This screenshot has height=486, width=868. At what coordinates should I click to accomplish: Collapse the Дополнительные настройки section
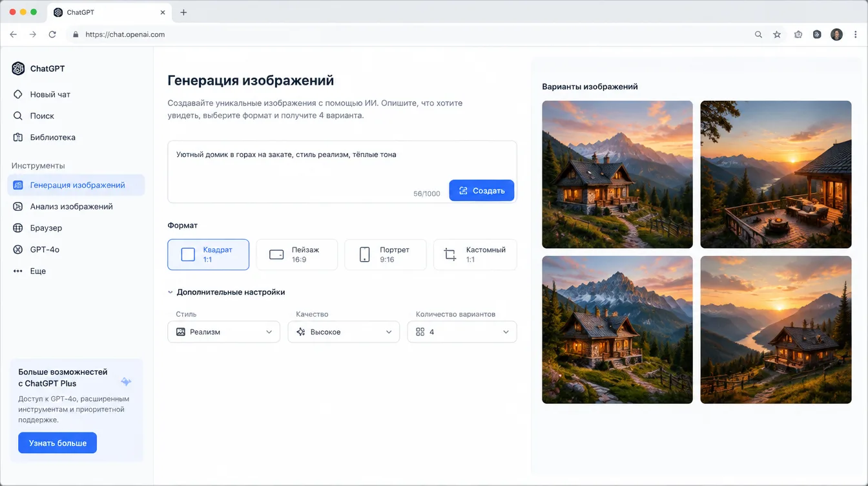point(226,292)
